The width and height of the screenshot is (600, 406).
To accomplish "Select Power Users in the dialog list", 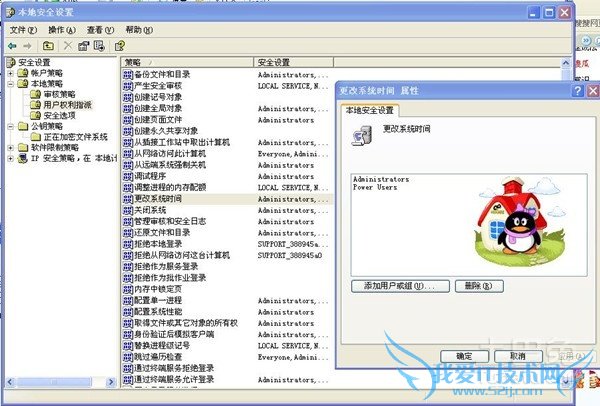I will [x=375, y=188].
